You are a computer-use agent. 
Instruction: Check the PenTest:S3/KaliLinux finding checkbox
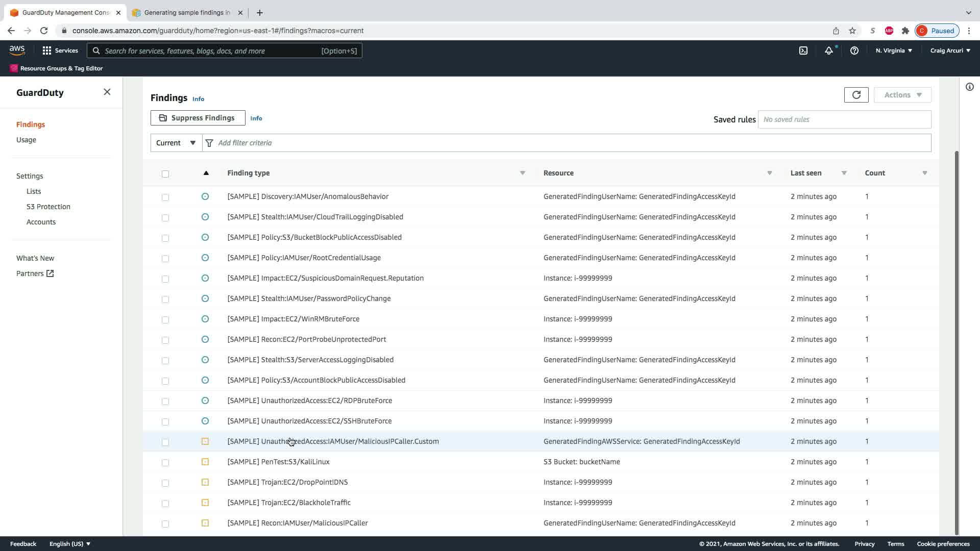click(165, 462)
